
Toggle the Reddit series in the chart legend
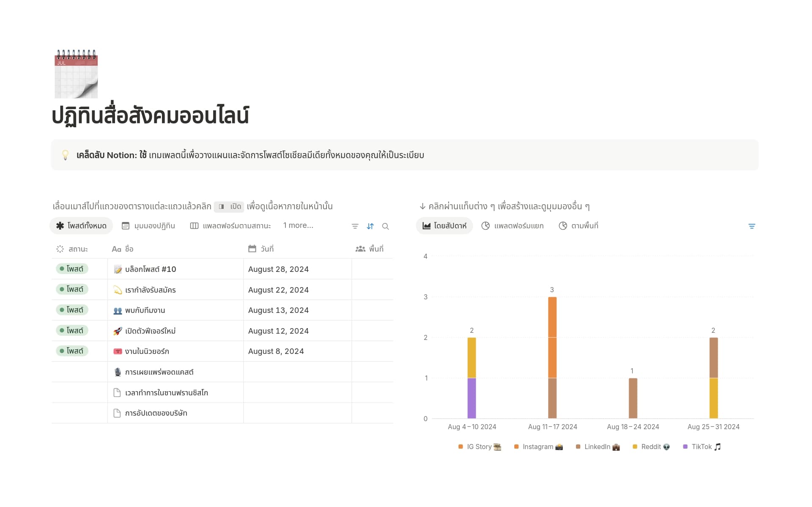click(x=650, y=447)
